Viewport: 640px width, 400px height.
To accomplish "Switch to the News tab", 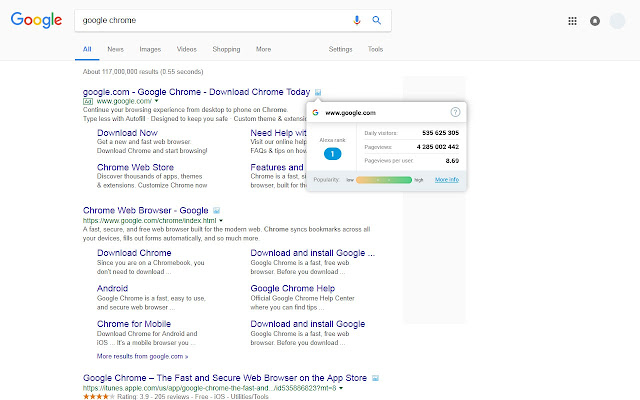I will click(116, 49).
